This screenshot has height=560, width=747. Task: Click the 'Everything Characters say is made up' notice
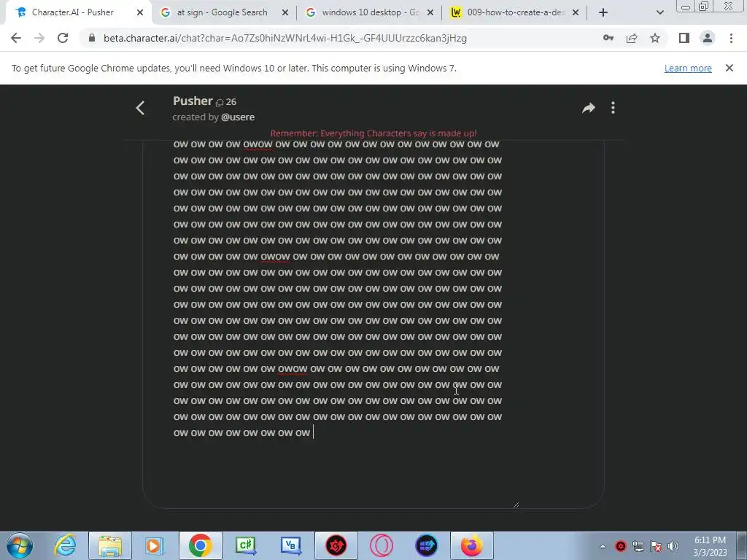click(x=373, y=133)
